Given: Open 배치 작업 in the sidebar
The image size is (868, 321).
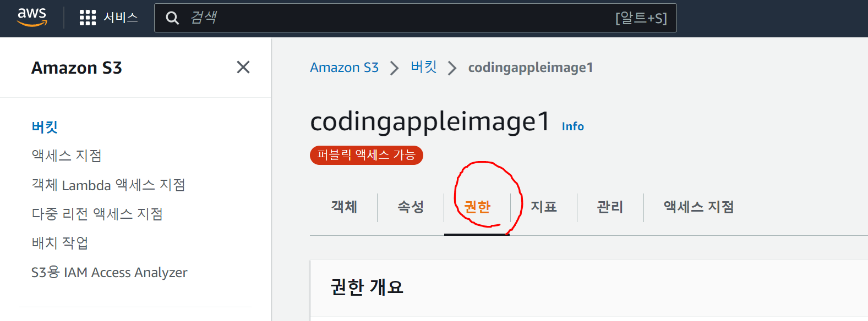Looking at the screenshot, I should (x=60, y=243).
